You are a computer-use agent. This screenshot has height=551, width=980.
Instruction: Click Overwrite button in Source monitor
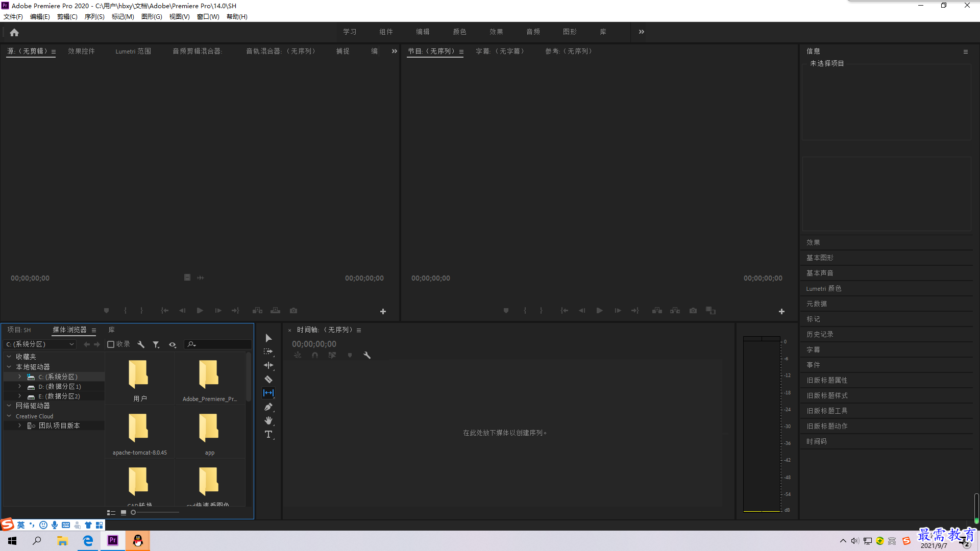click(x=276, y=310)
